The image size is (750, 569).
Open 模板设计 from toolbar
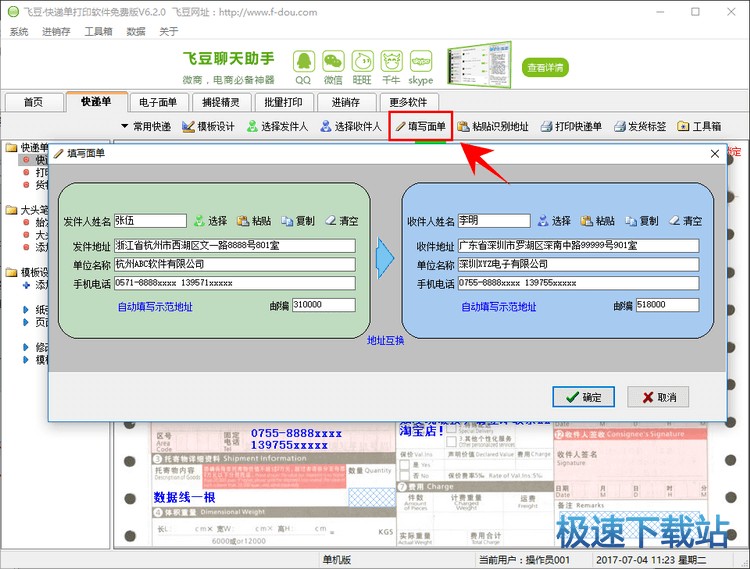pyautogui.click(x=209, y=126)
